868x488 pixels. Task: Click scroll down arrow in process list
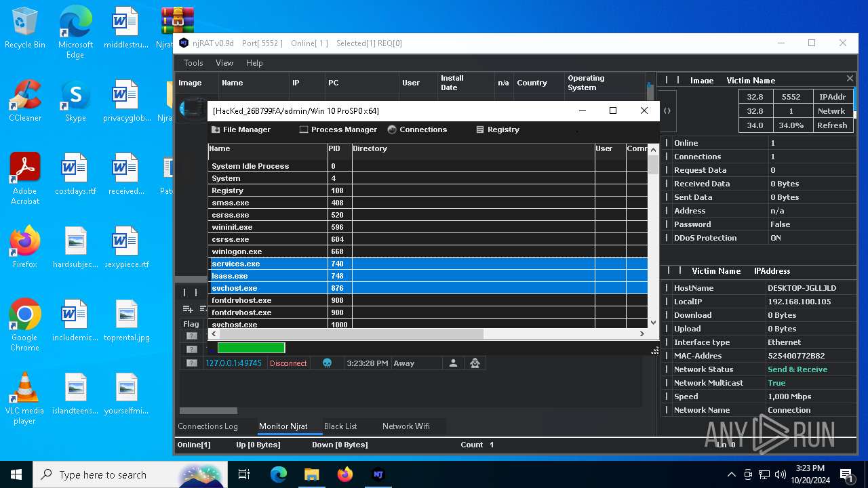pos(654,323)
